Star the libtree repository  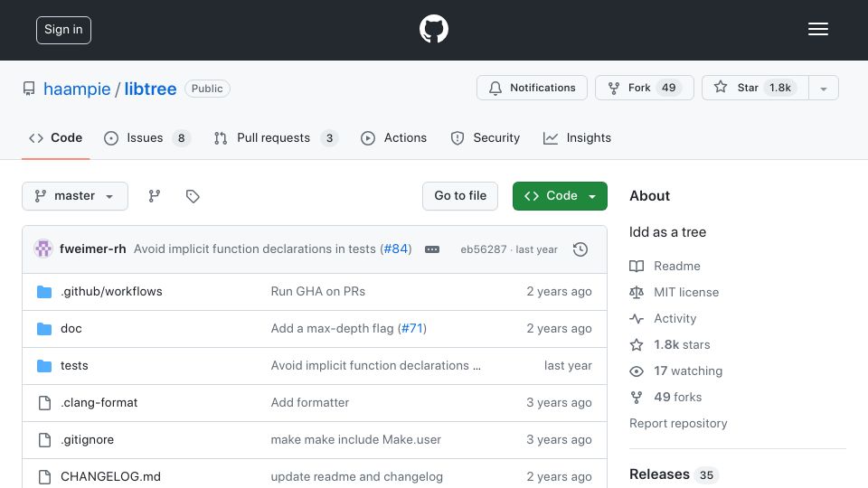tap(755, 88)
